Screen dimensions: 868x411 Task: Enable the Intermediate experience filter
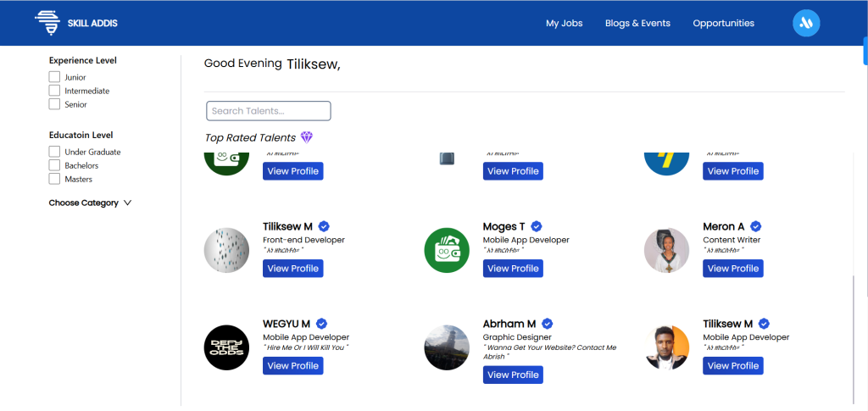pos(54,91)
